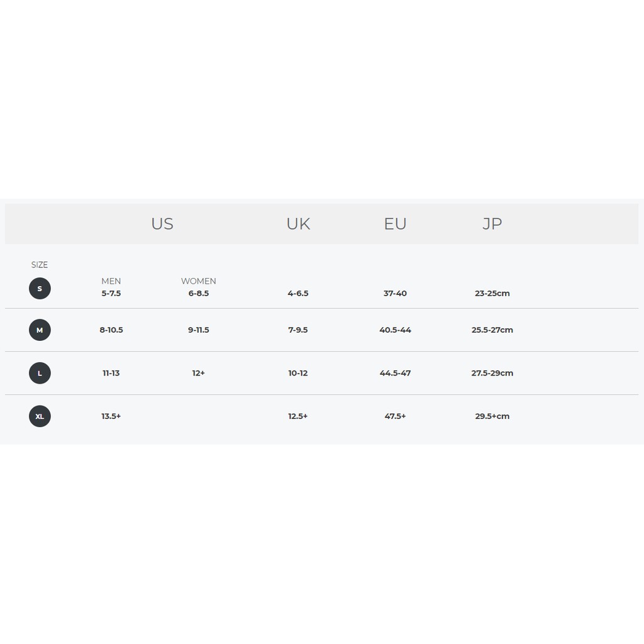
Task: Select JP size 23-25cm cell
Action: tap(492, 294)
